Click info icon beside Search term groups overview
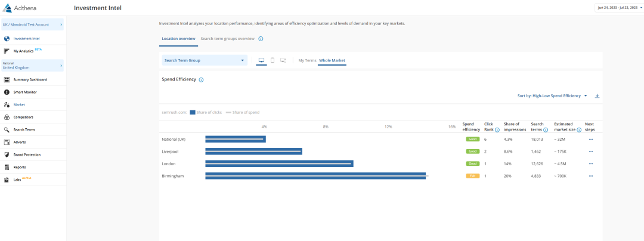This screenshot has height=241, width=644. (261, 39)
